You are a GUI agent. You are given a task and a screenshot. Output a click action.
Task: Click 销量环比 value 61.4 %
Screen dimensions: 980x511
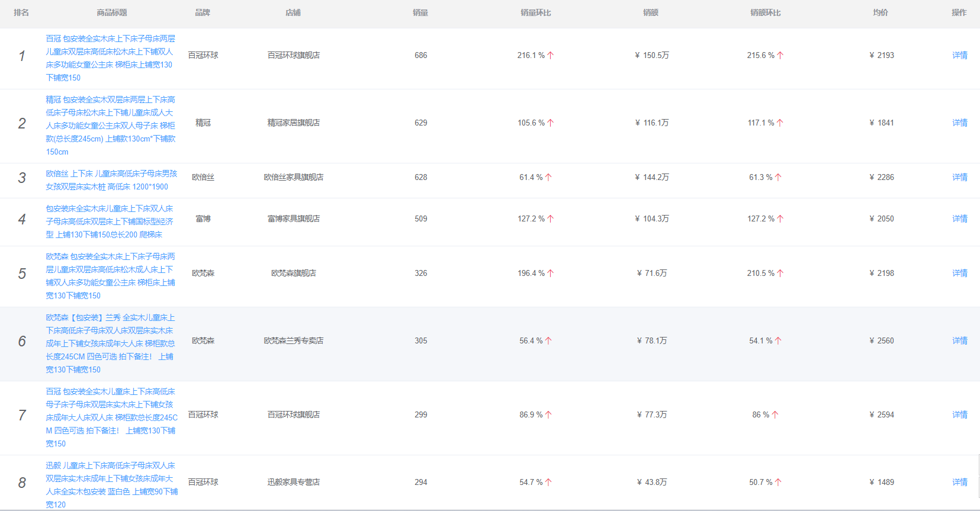point(531,177)
